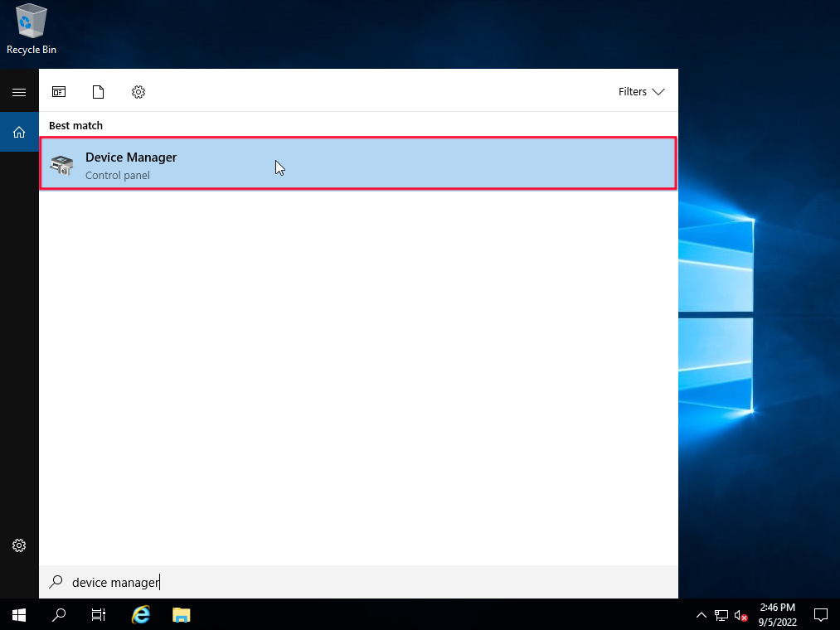
Task: Open the hamburger menu in the search panel
Action: [19, 91]
